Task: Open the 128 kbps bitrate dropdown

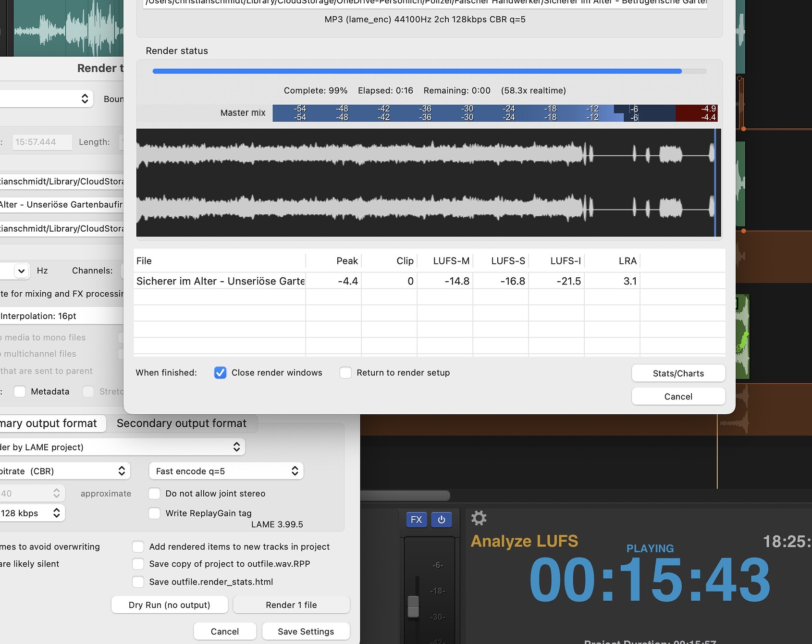Action: click(32, 513)
